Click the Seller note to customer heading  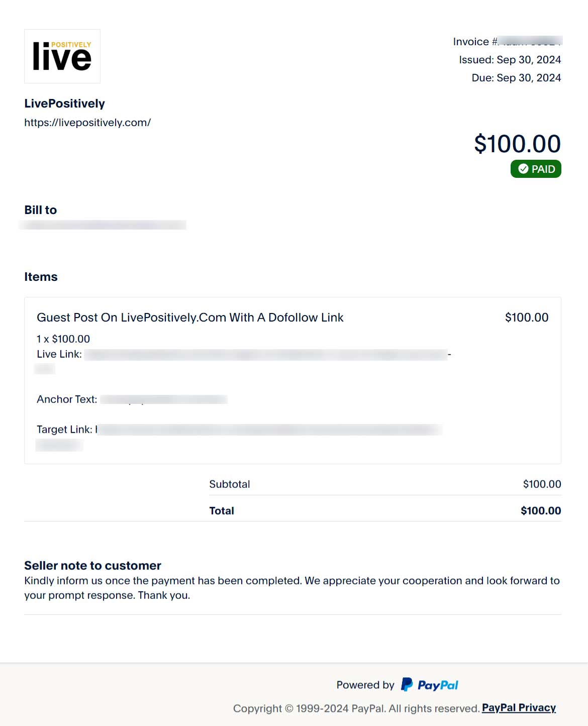[x=92, y=566]
